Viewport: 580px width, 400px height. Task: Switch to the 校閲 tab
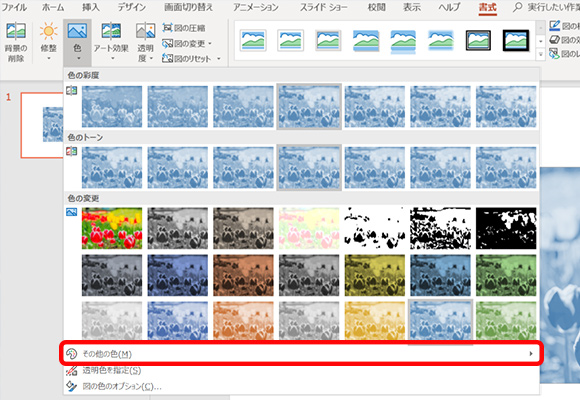pyautogui.click(x=377, y=7)
